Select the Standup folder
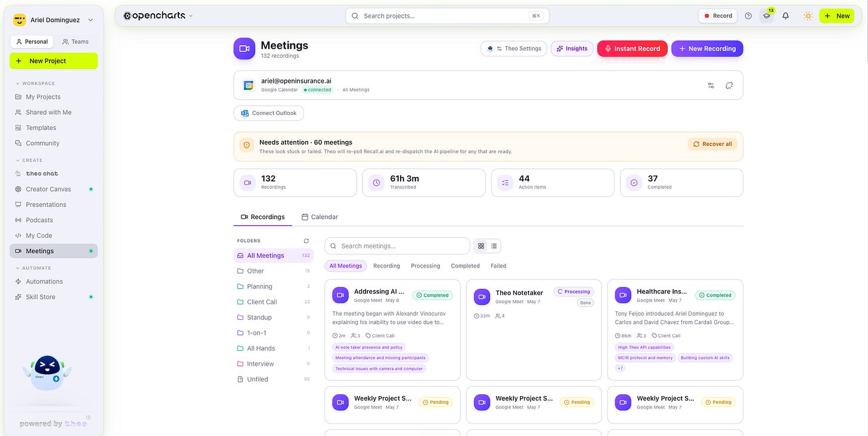The height and width of the screenshot is (436, 868). pyautogui.click(x=274, y=317)
